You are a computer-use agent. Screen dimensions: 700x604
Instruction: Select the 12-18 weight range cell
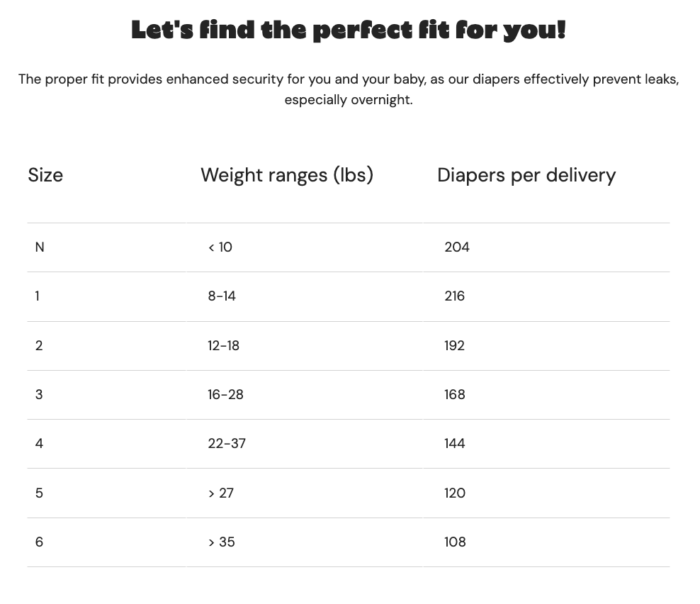pos(223,346)
